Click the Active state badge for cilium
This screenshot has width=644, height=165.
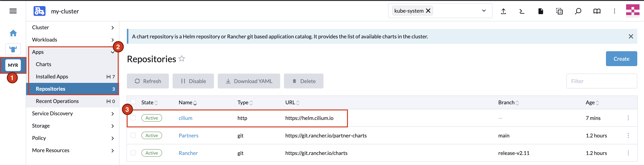click(x=152, y=118)
